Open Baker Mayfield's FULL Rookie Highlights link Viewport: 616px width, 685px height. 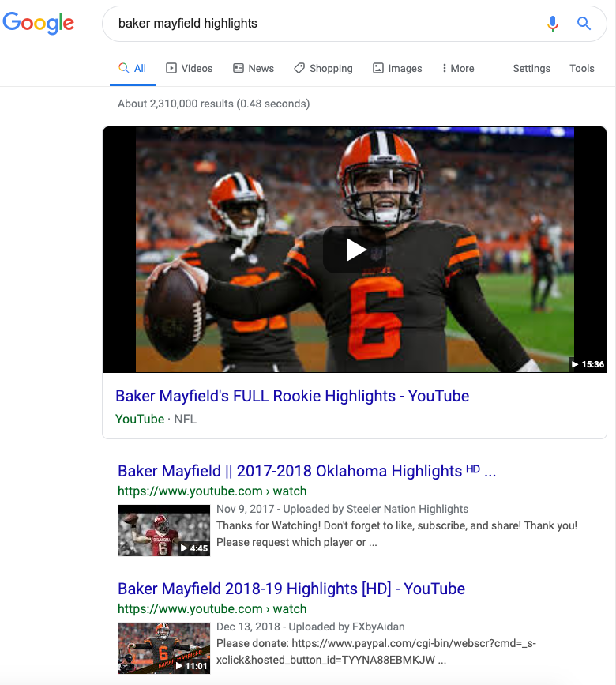click(292, 396)
